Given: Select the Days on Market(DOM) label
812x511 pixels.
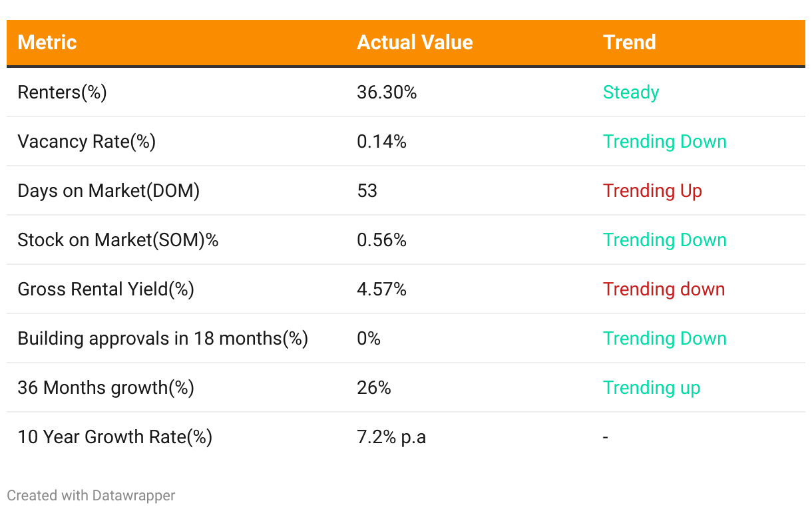Looking at the screenshot, I should [x=108, y=191].
